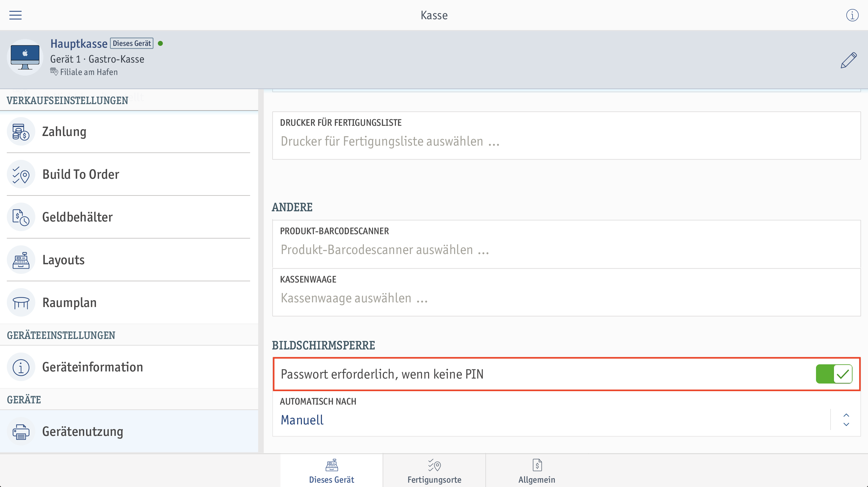Click the Kasse title

(x=434, y=15)
